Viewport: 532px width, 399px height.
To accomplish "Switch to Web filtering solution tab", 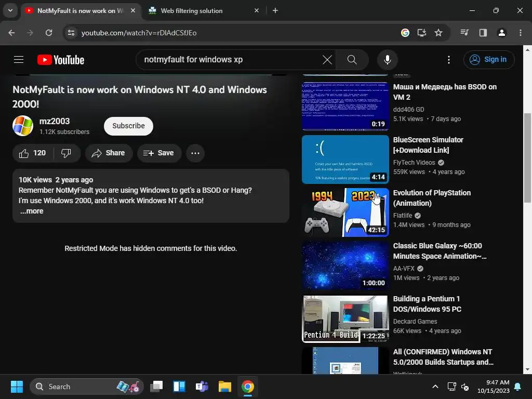I will click(x=204, y=10).
